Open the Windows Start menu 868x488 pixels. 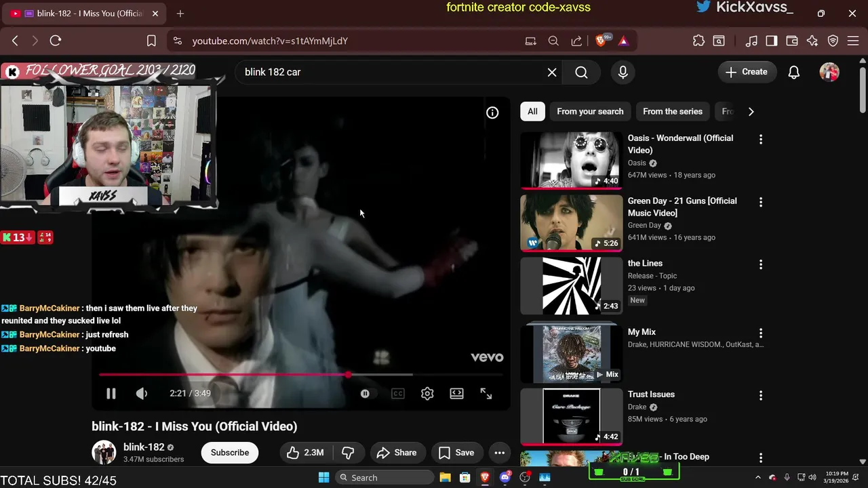[x=323, y=477]
